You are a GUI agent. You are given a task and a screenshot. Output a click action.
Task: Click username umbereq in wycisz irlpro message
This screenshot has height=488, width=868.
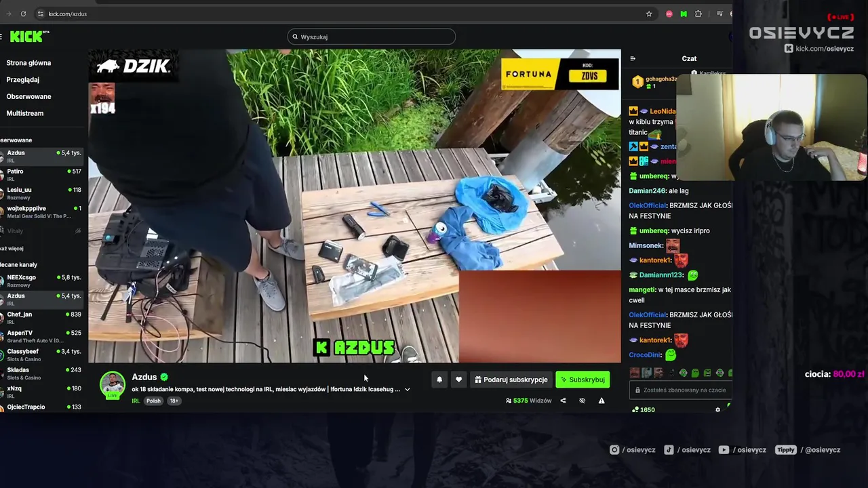654,230
